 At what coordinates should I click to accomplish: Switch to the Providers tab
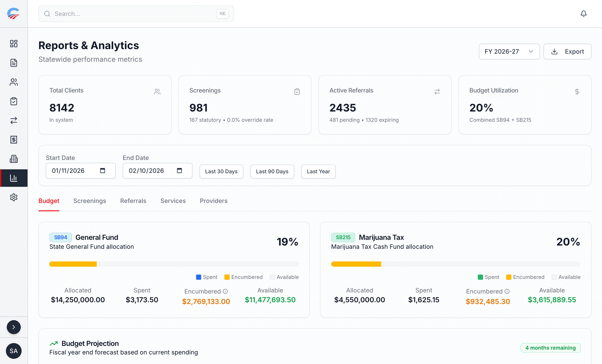[x=214, y=201]
